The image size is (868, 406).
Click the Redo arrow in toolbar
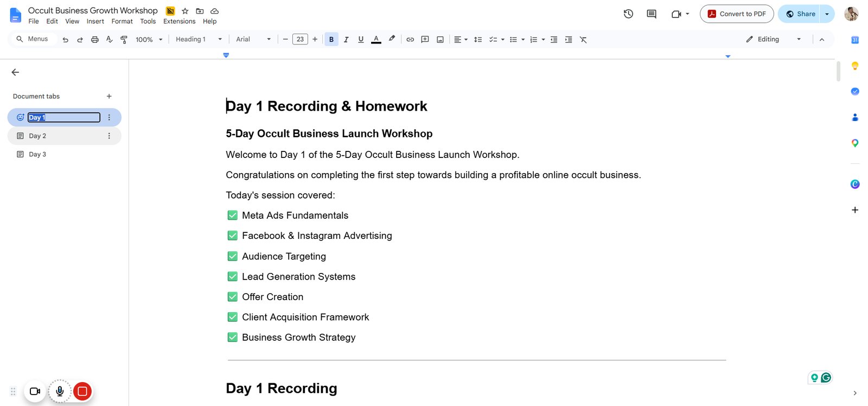pos(80,40)
